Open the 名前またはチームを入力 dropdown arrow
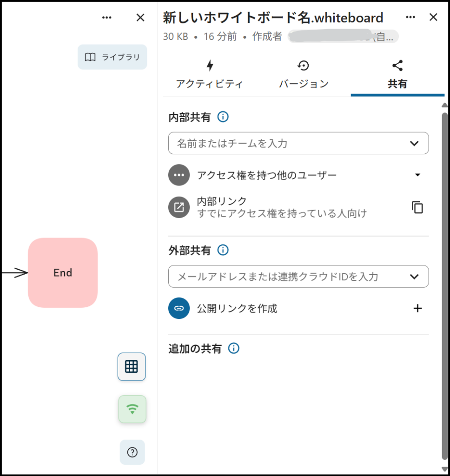Screen dimensions: 450x476 [414, 143]
